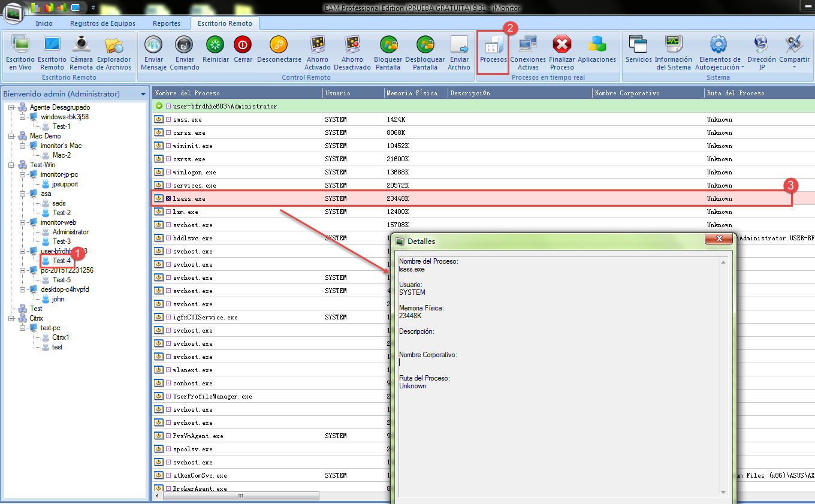The image size is (815, 504).
Task: Collapse the Test-Win group
Action: click(x=11, y=165)
